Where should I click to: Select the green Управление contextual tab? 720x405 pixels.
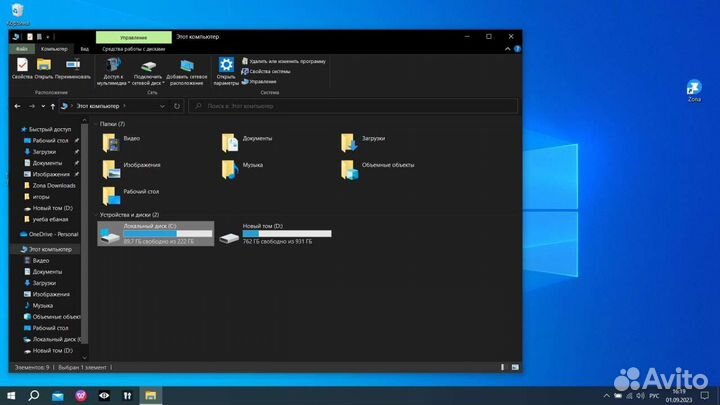134,37
